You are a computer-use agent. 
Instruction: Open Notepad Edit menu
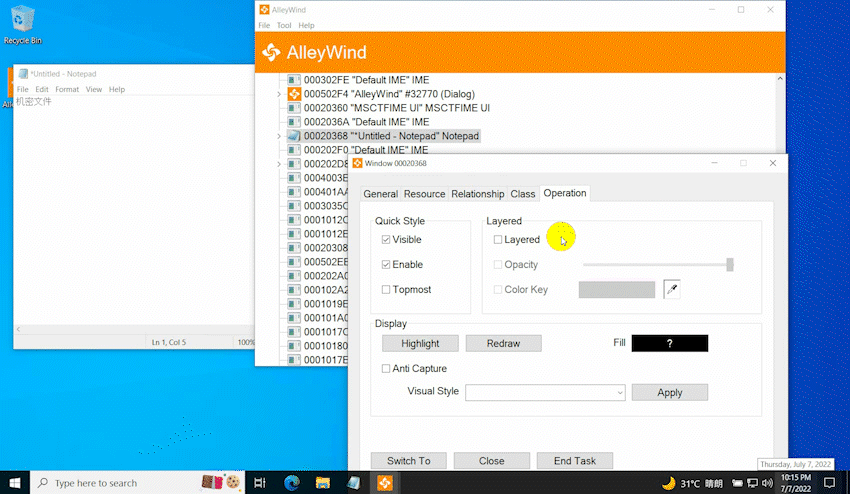[42, 89]
